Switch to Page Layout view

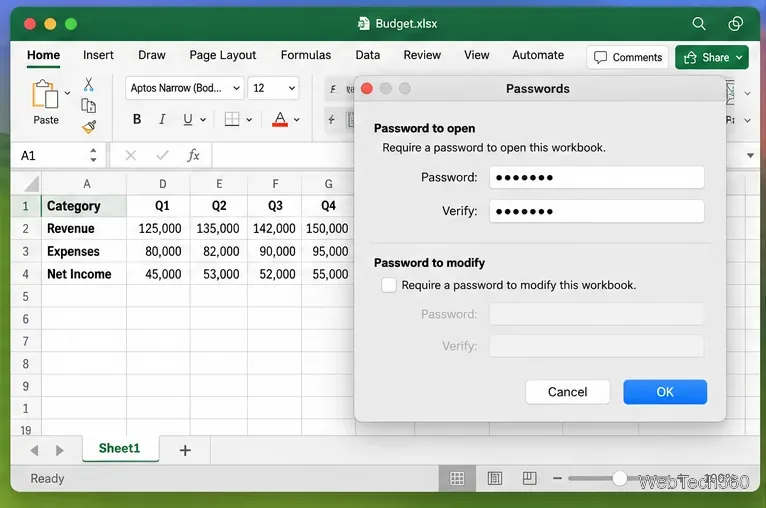point(495,478)
